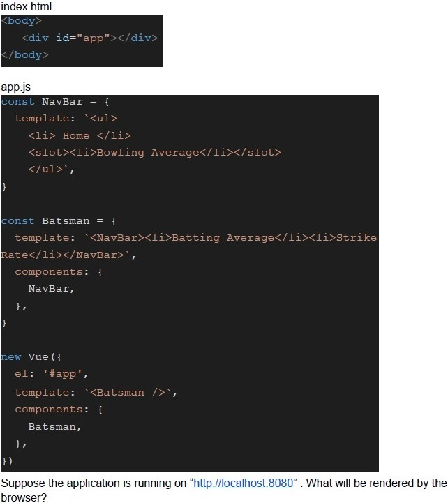Click the "Batsman," components entry line
This screenshot has width=448, height=503.
click(54, 426)
